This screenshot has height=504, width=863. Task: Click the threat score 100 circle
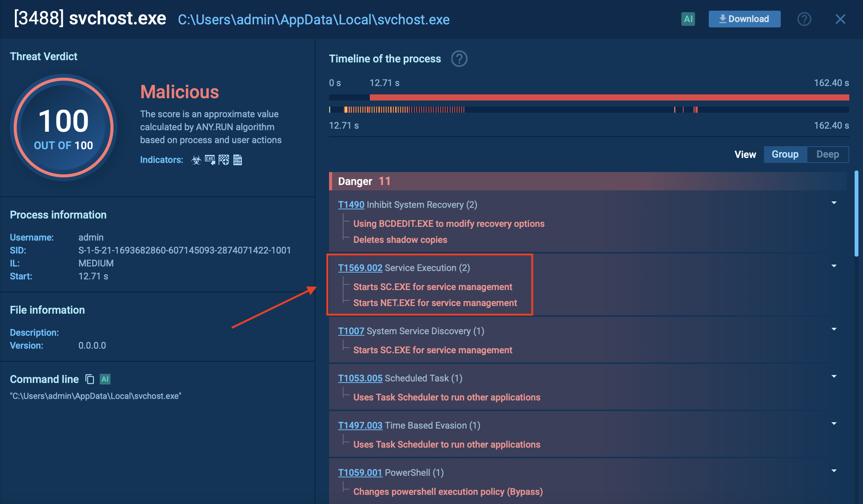(x=64, y=128)
